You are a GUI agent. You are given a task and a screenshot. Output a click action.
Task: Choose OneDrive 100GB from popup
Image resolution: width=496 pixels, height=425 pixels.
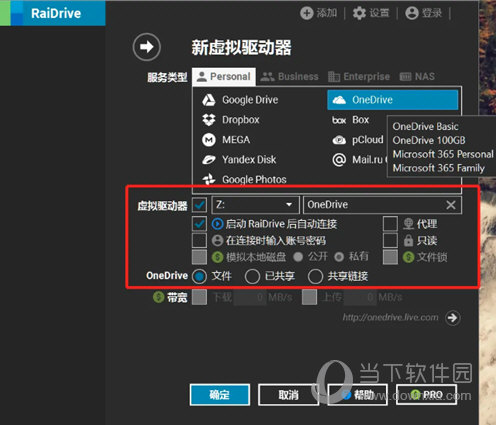(429, 140)
